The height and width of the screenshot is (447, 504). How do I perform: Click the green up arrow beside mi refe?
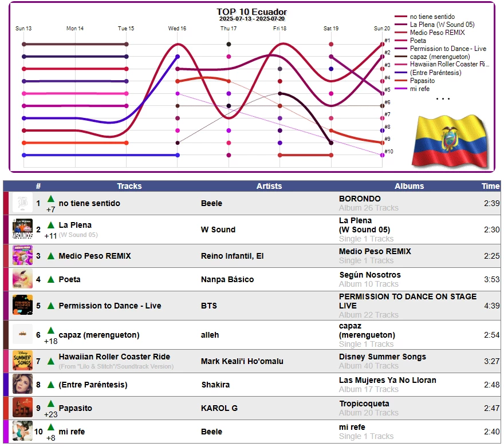[51, 427]
